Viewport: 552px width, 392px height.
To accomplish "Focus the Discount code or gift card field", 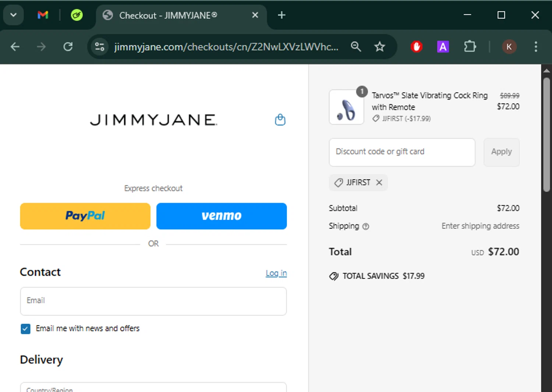I will tap(402, 152).
